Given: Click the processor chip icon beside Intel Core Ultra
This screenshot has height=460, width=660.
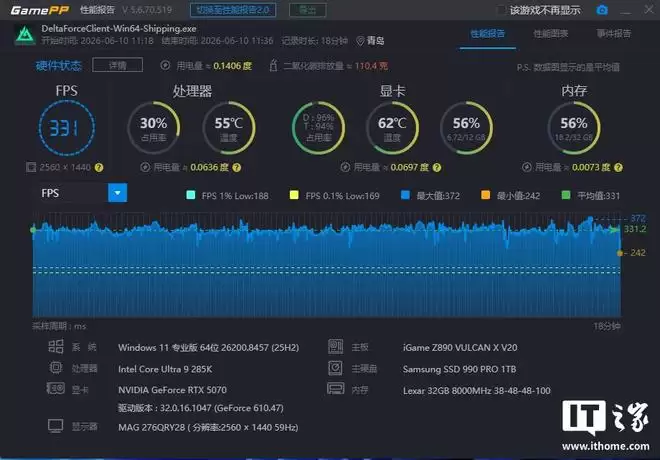Looking at the screenshot, I should pos(56,368).
